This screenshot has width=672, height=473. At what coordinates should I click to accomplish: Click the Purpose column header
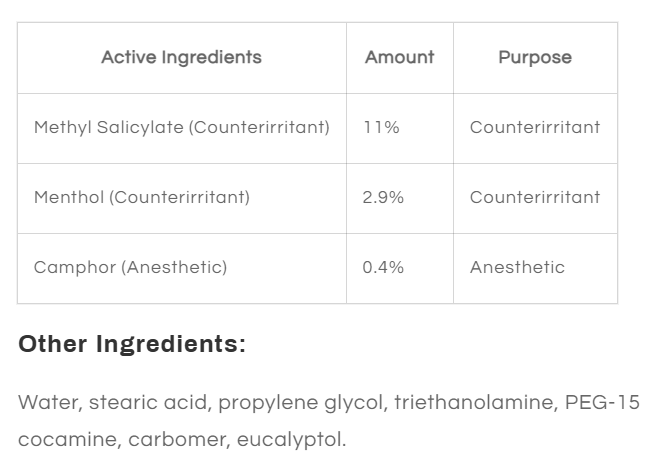(x=535, y=57)
